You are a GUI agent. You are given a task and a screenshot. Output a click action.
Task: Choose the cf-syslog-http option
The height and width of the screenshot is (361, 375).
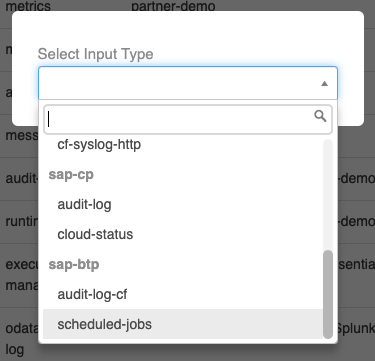99,145
